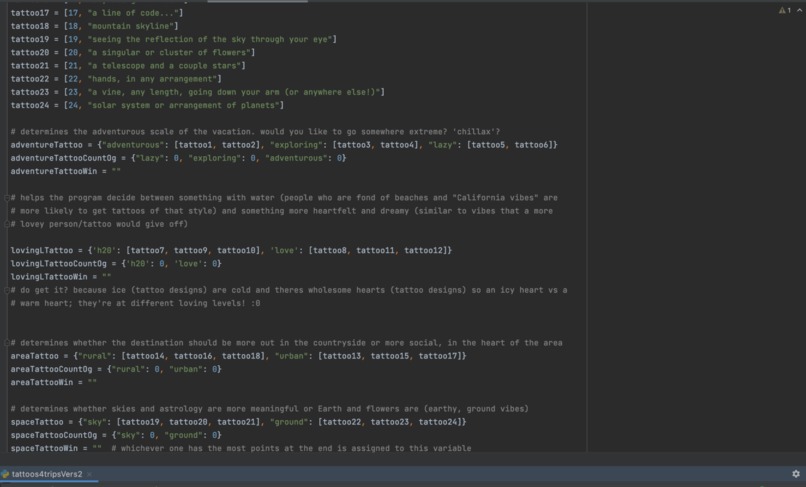Click the tattoo19 'seeing the reflection of the sky' line
The height and width of the screenshot is (487, 806).
point(174,40)
